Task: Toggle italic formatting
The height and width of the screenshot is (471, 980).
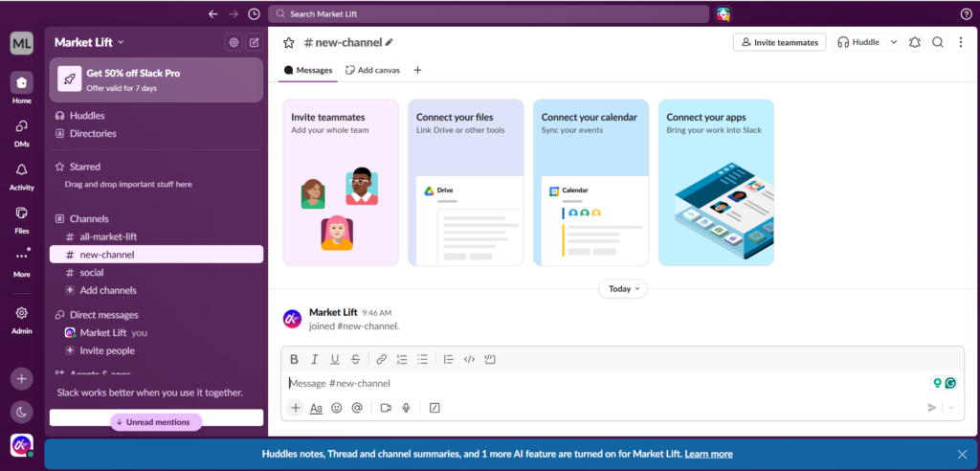Action: pos(314,359)
